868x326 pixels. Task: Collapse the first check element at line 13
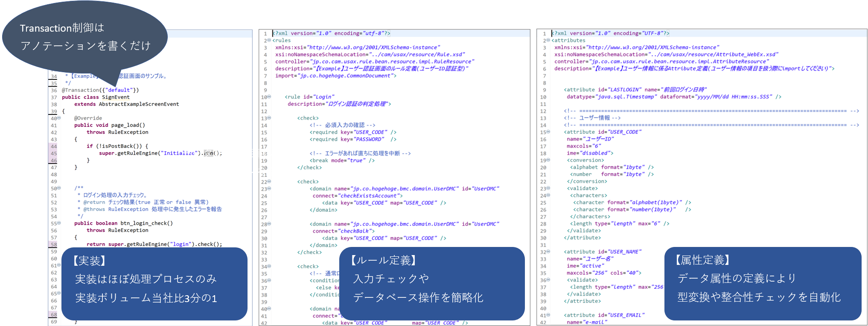pos(269,118)
